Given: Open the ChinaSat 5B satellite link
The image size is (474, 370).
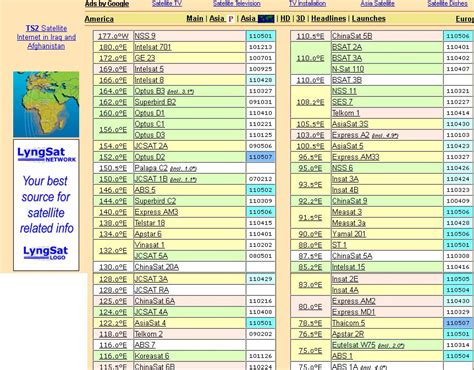Looking at the screenshot, I should (352, 36).
